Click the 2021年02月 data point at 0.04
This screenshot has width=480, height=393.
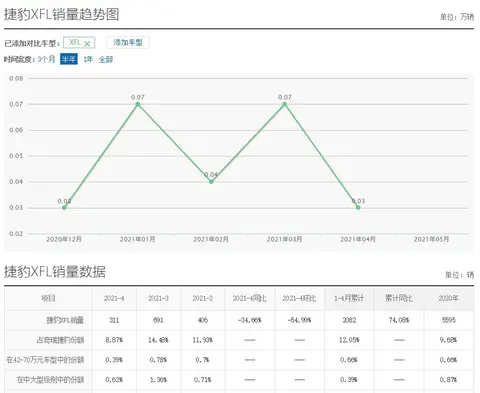(x=211, y=182)
